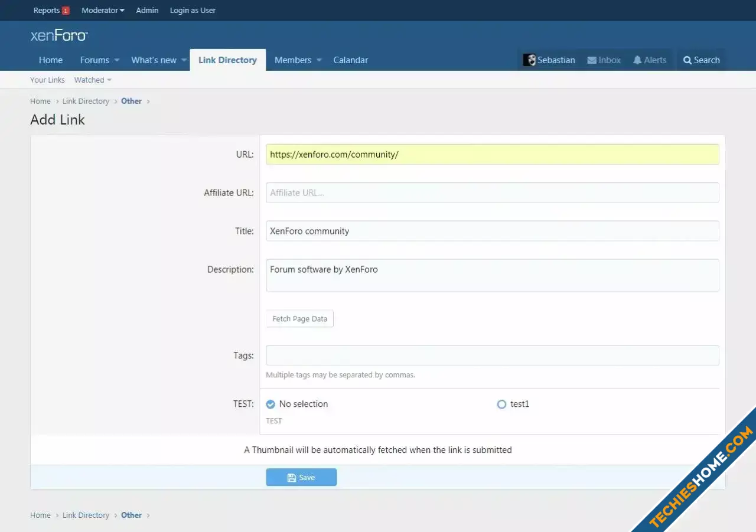Click the XenForo logo
Image resolution: width=756 pixels, height=532 pixels.
tap(59, 35)
